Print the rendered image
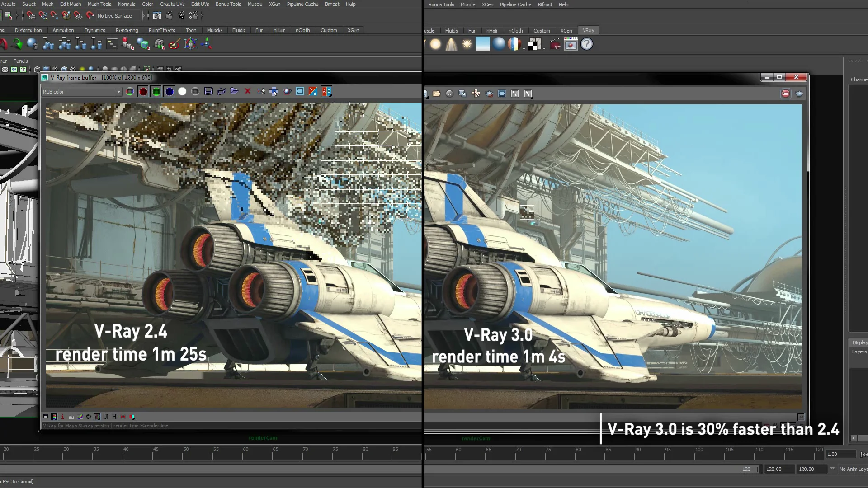Screen dimensions: 868x488 click(x=222, y=91)
